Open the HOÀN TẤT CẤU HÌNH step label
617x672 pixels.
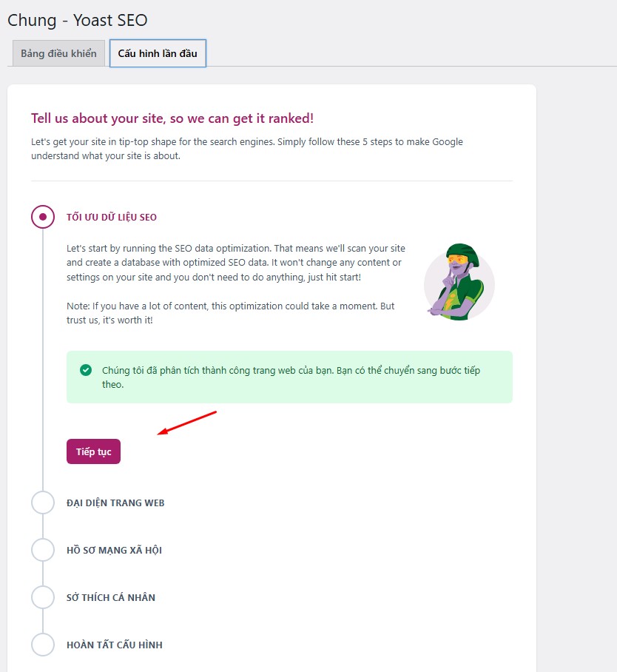tap(115, 645)
